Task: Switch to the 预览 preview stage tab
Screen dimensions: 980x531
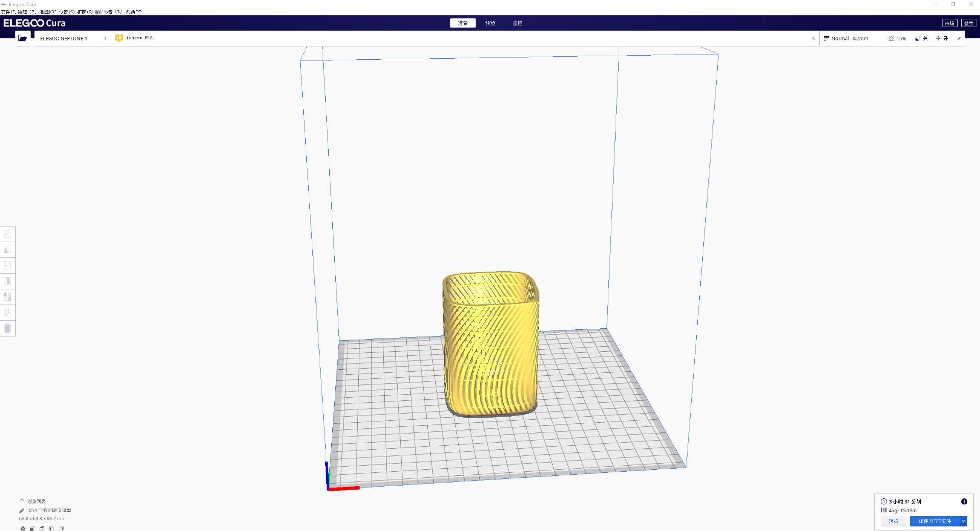Action: click(490, 23)
